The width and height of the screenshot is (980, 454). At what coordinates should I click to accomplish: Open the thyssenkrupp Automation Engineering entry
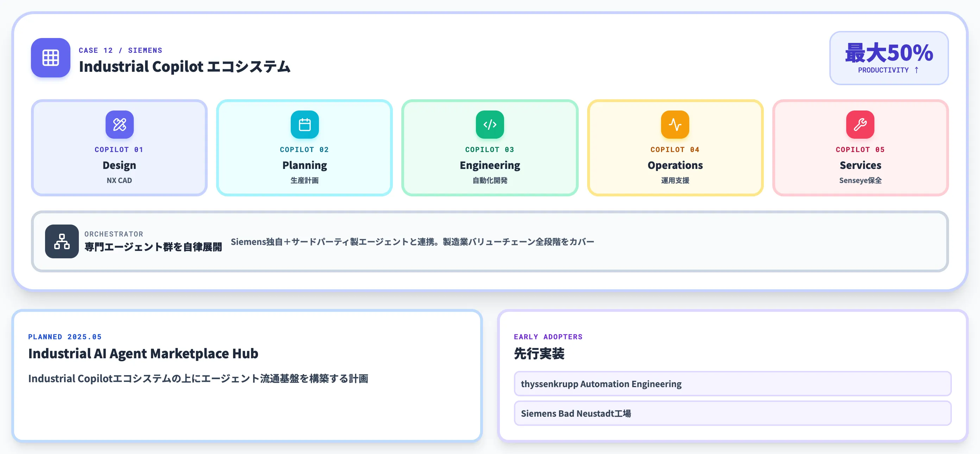click(x=732, y=384)
